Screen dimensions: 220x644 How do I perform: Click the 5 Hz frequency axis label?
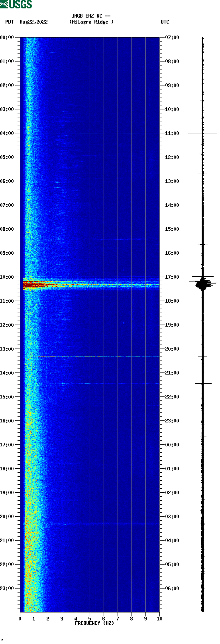90,619
